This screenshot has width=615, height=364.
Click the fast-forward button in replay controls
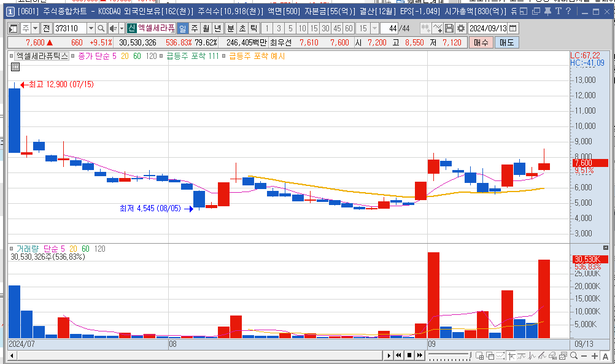(420, 355)
